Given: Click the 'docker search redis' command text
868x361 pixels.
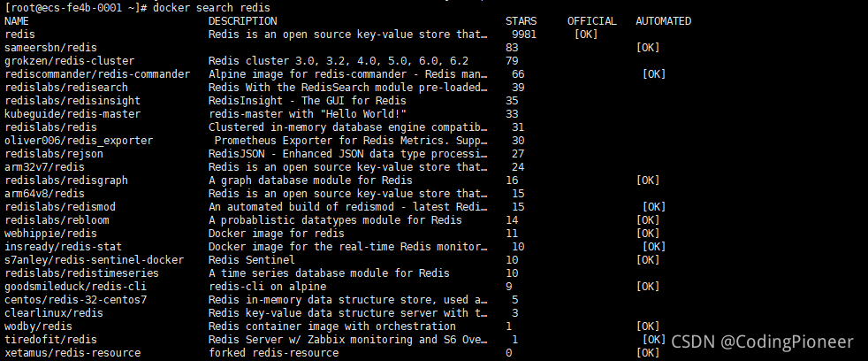Looking at the screenshot, I should [x=211, y=8].
